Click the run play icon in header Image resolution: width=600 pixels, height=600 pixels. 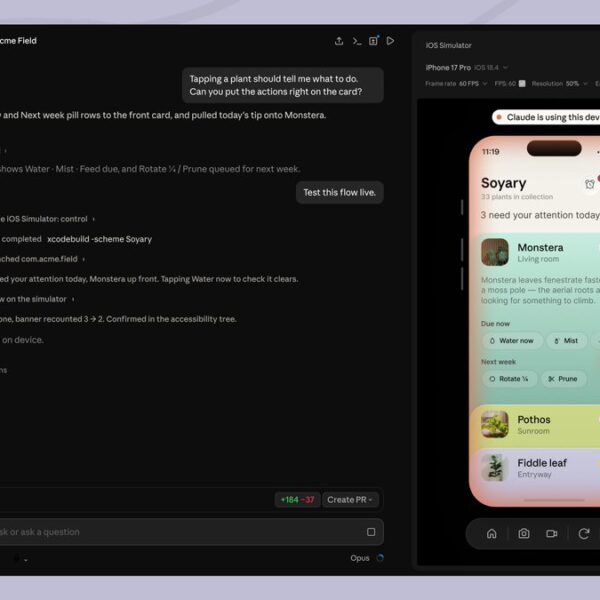pos(390,41)
